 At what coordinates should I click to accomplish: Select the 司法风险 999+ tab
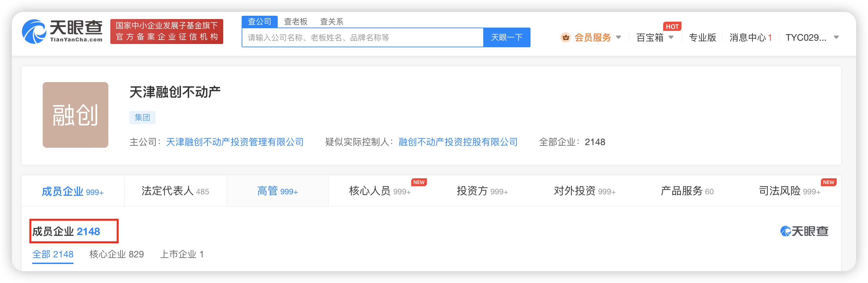point(790,191)
